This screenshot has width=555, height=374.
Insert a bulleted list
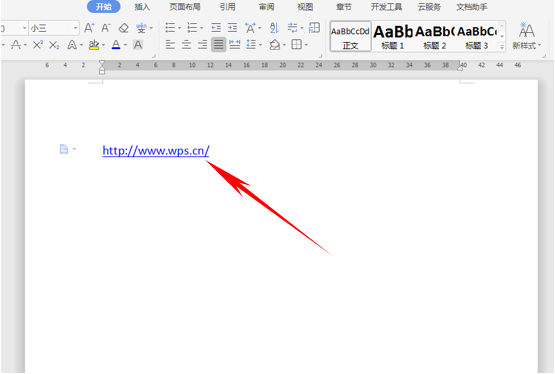[x=170, y=28]
